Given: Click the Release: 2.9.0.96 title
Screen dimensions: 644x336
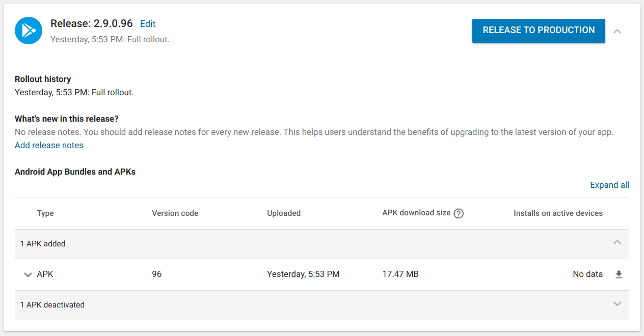Looking at the screenshot, I should pos(92,23).
